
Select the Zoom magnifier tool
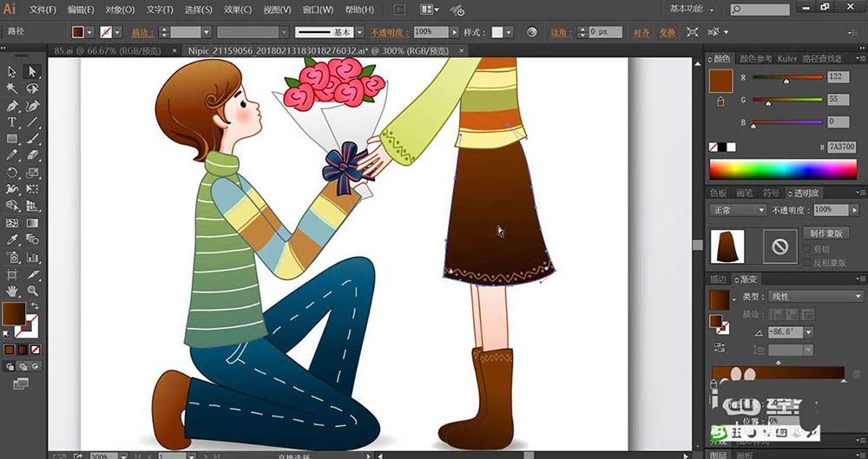pos(33,290)
